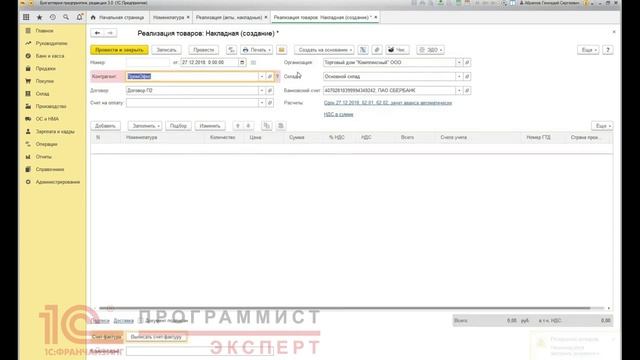Open notifications bell icon
This screenshot has width=640, height=360.
coord(79,17)
